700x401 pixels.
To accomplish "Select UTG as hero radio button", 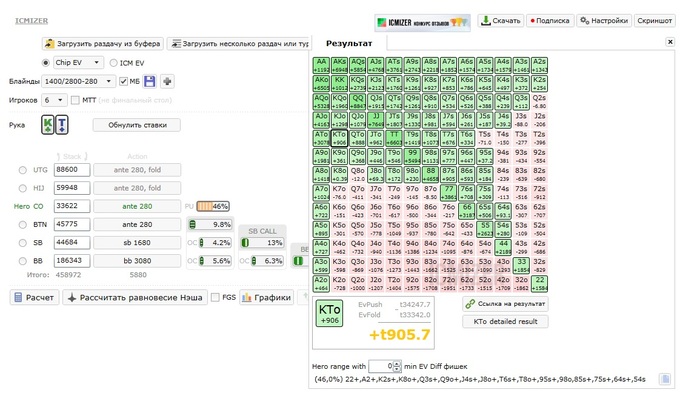I will click(x=23, y=170).
